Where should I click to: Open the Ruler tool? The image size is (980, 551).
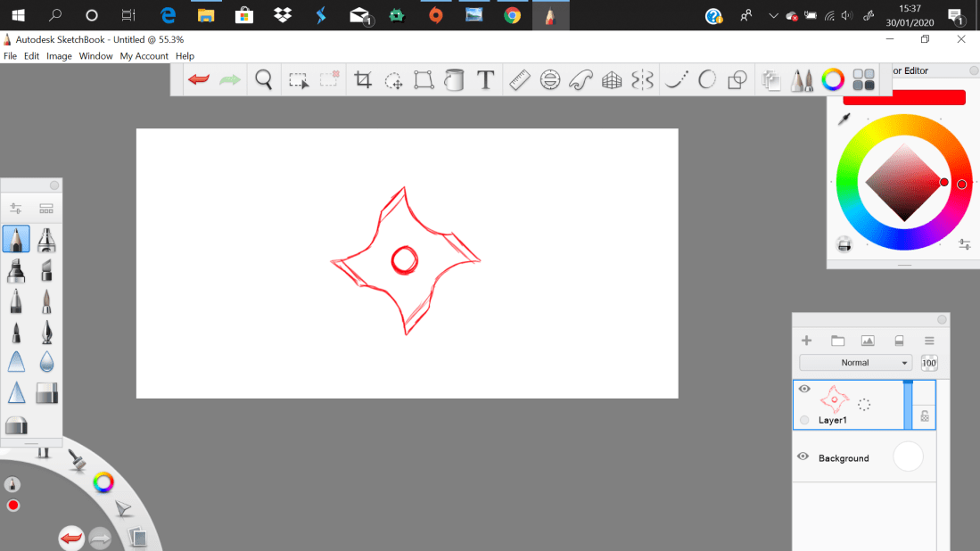point(520,79)
